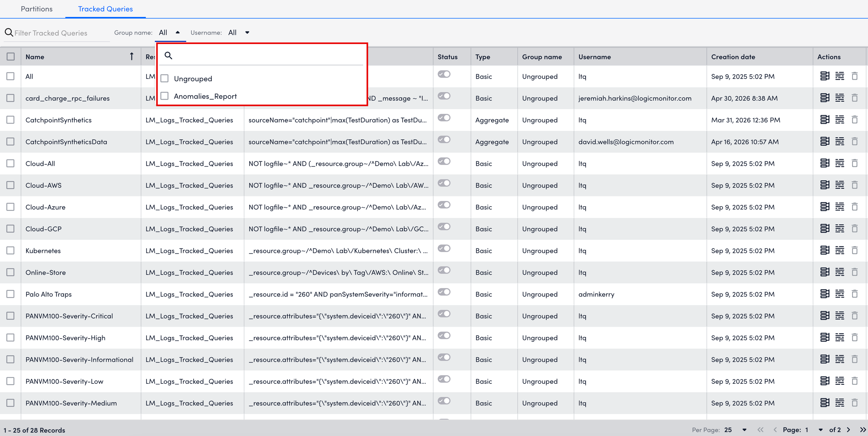The height and width of the screenshot is (436, 868).
Task: Click the Name column header
Action: [35, 57]
